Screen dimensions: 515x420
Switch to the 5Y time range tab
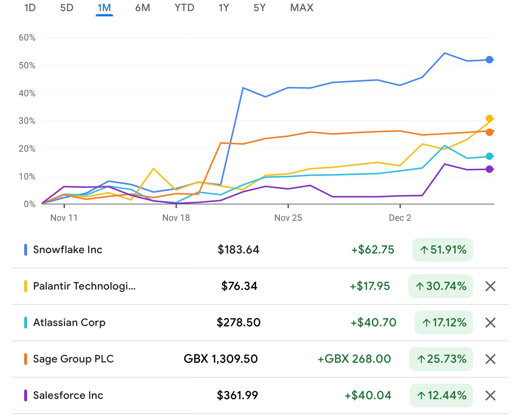pos(260,7)
